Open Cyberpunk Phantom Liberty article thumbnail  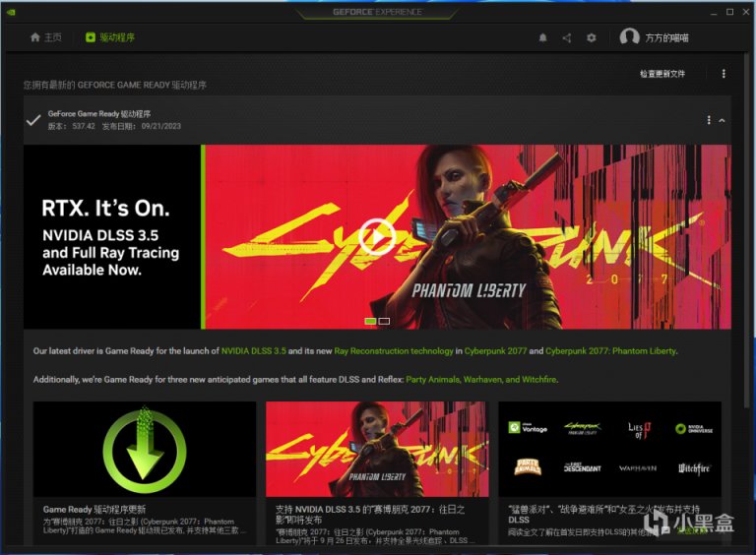[377, 449]
